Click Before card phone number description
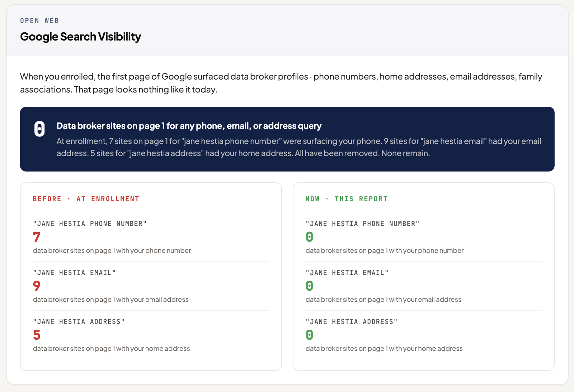 (112, 250)
